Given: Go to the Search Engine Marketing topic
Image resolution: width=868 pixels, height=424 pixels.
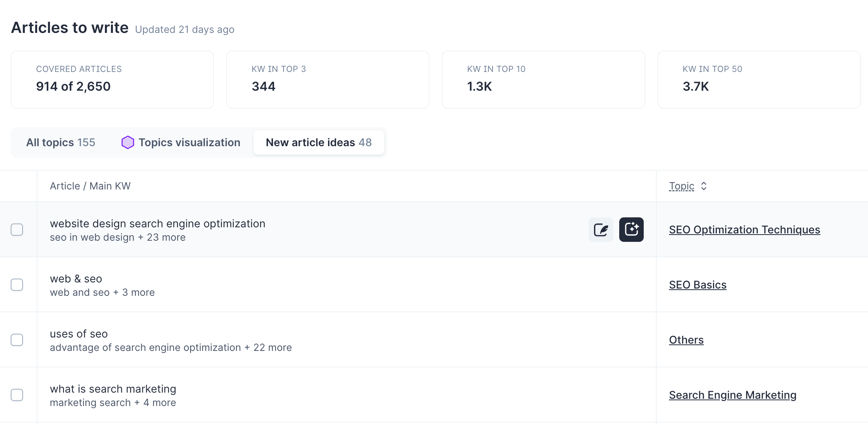Looking at the screenshot, I should pos(733,395).
